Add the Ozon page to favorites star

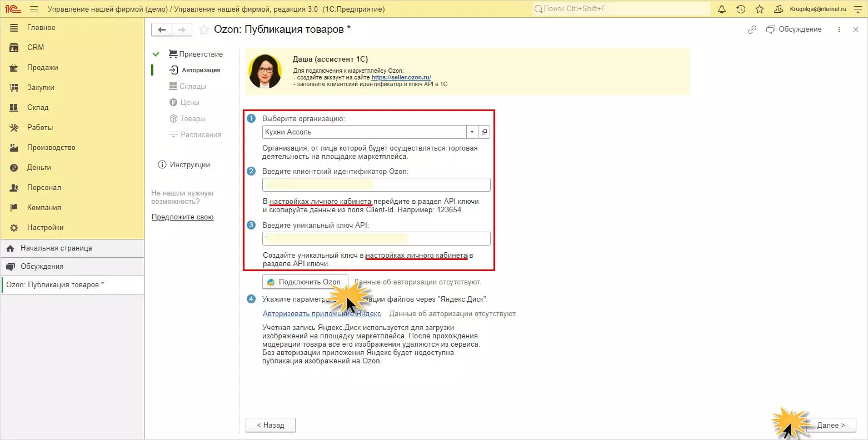(x=204, y=29)
